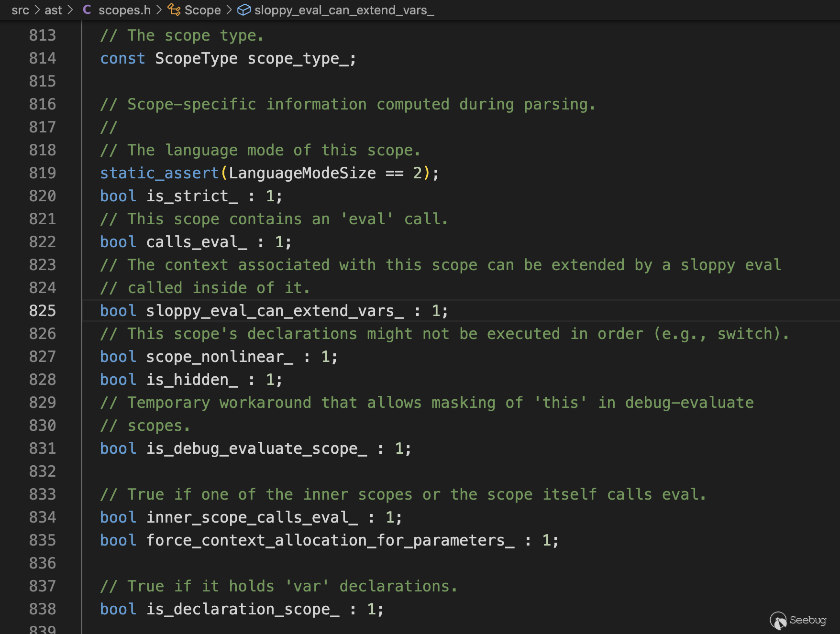Click the Seebug logo watermark

coord(798,620)
